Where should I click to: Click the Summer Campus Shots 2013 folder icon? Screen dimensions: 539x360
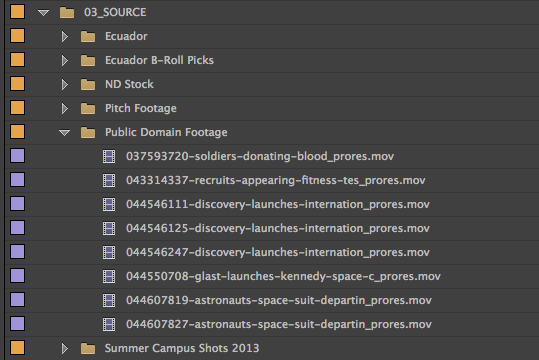click(88, 349)
